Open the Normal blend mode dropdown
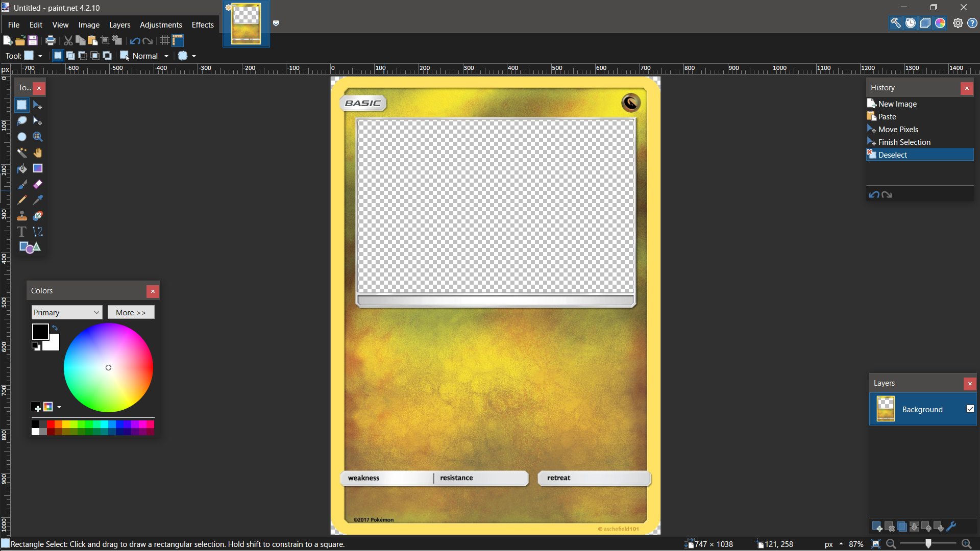The height and width of the screenshot is (551, 980). coord(166,56)
